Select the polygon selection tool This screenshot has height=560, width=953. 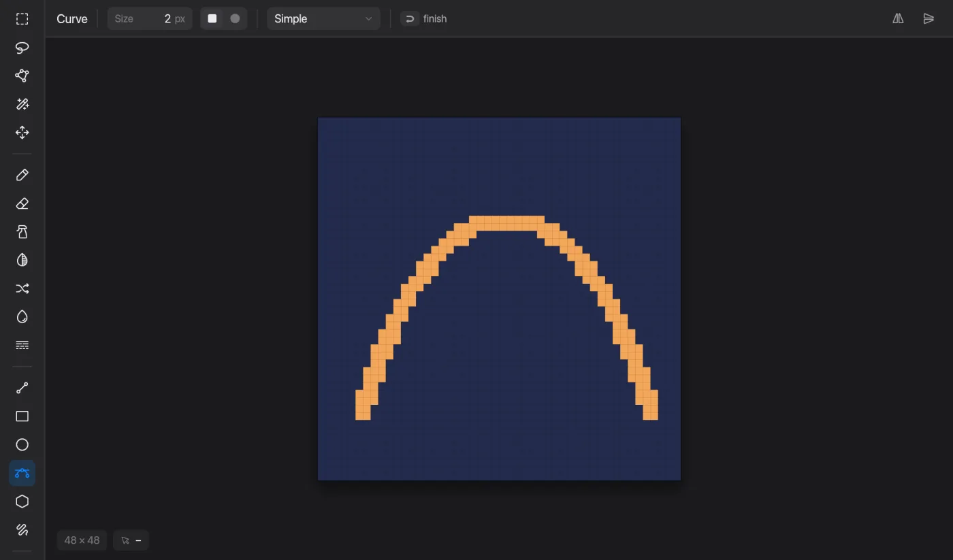coord(22,76)
